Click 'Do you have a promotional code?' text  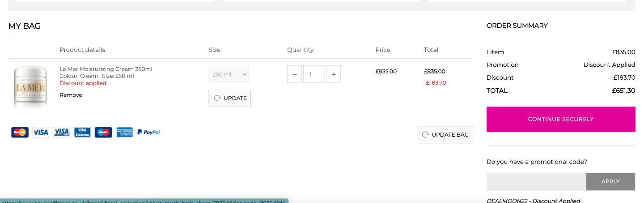[537, 162]
